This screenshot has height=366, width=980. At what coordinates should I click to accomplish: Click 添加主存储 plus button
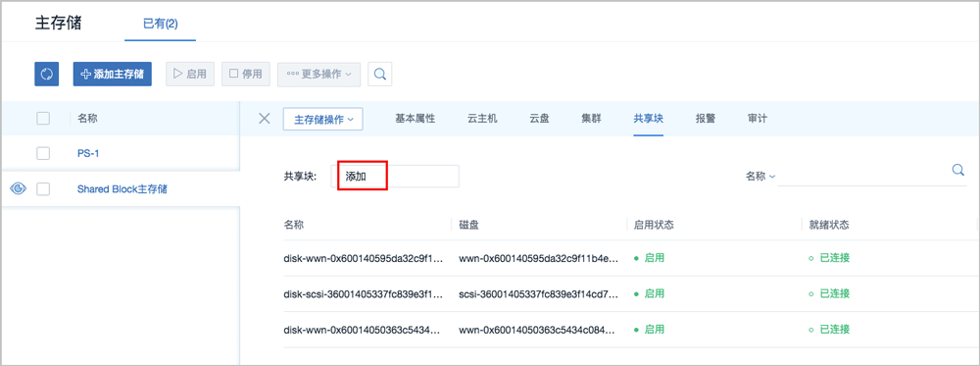point(113,74)
